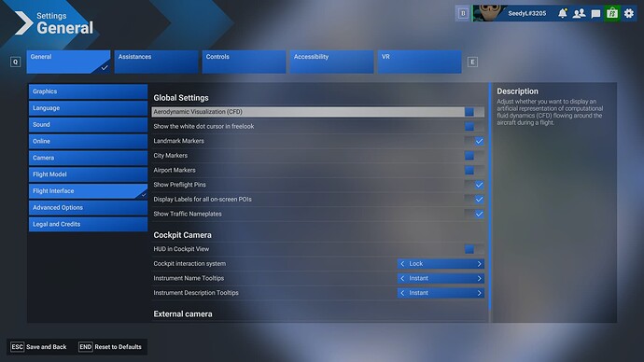The image size is (644, 362).
Task: Toggle Show Traffic Nameplates
Action: (x=474, y=214)
